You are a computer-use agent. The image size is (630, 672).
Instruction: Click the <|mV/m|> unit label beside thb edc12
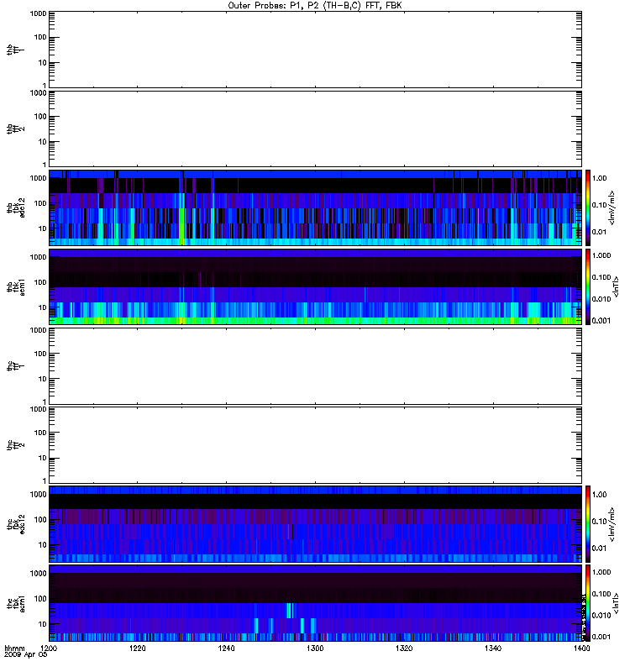click(612, 207)
